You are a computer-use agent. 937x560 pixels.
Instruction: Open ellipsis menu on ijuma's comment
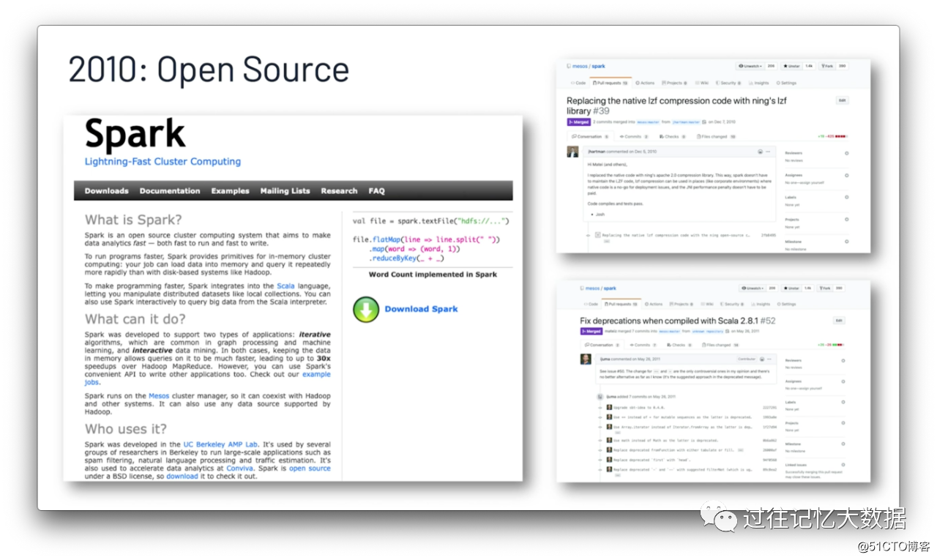coord(769,359)
